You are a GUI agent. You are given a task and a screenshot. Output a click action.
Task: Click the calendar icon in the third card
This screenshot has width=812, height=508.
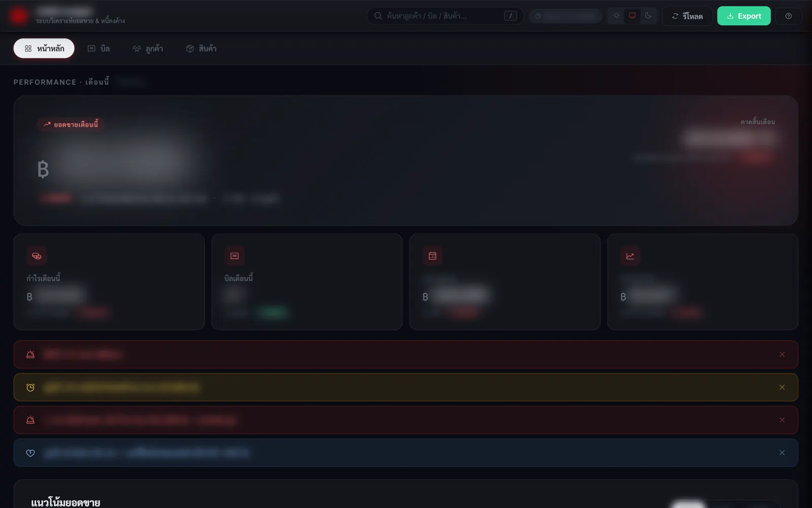click(432, 256)
